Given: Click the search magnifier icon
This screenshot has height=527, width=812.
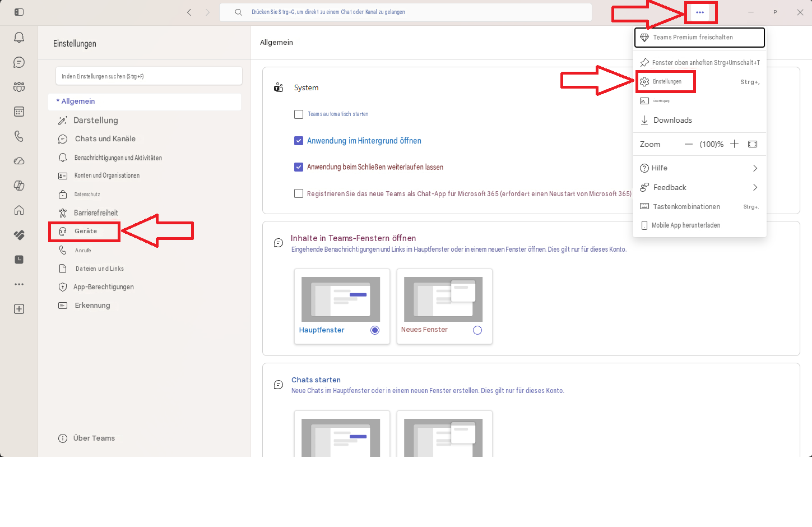Looking at the screenshot, I should click(239, 12).
